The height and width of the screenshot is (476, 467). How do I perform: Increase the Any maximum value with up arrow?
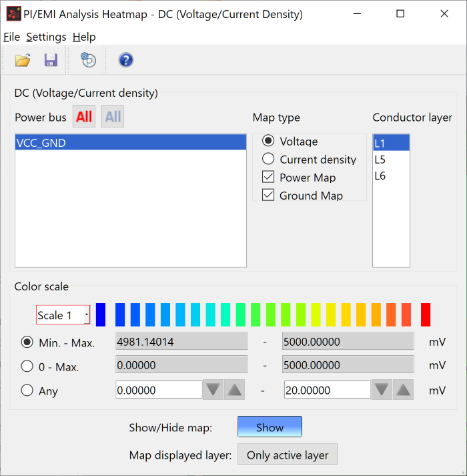pyautogui.click(x=403, y=389)
